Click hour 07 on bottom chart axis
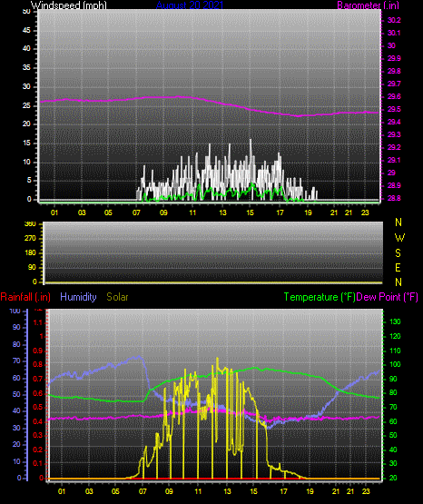This screenshot has width=423, height=504. (143, 491)
